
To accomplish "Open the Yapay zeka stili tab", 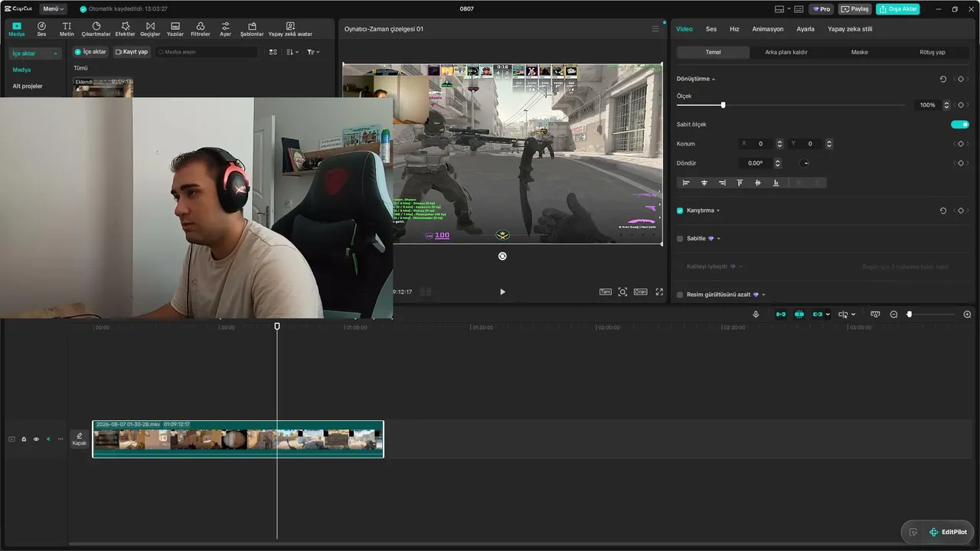I will (x=850, y=29).
